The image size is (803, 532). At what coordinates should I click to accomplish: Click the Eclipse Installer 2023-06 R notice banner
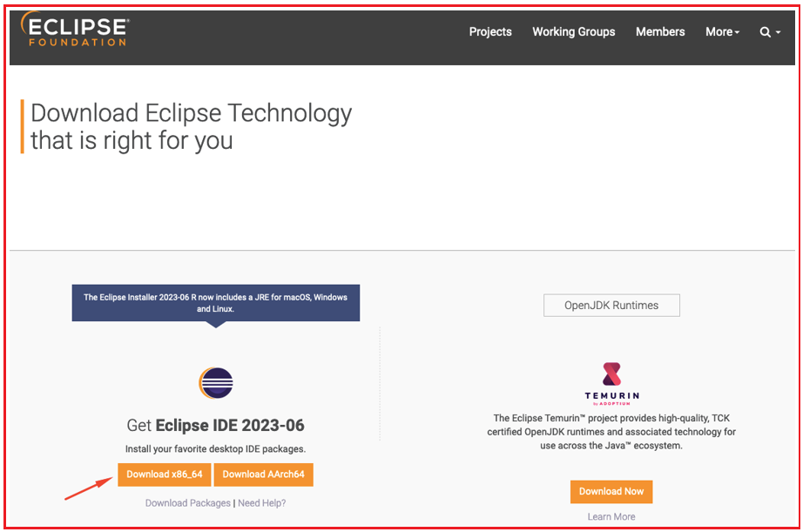[x=216, y=303]
